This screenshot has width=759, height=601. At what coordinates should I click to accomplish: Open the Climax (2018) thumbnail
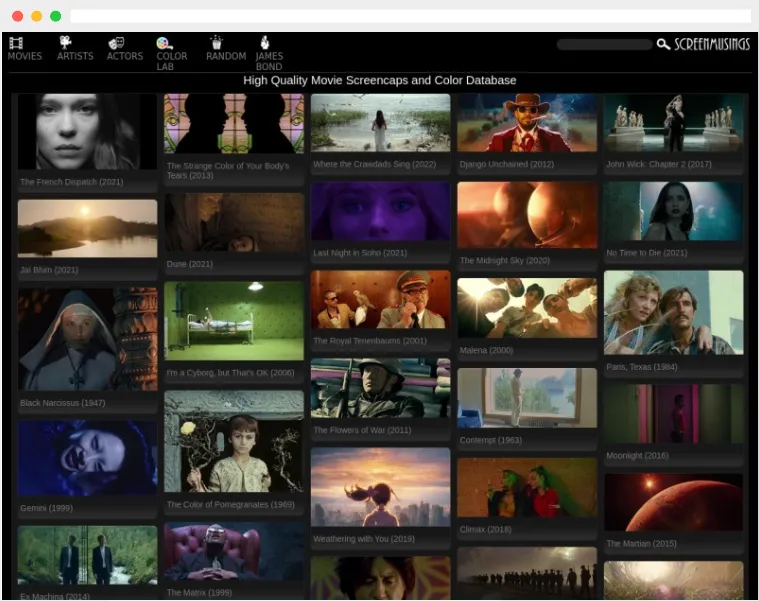527,488
